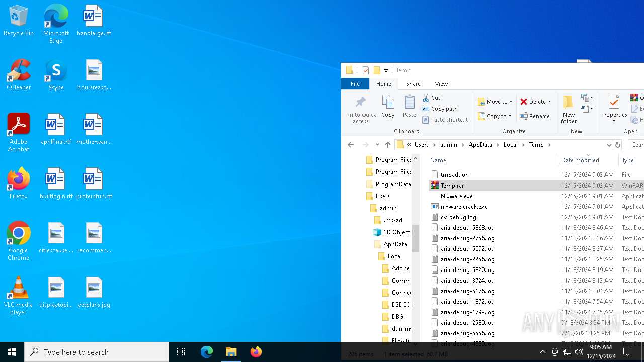Screen dimensions: 644x362
Task: Open Task View on the taskbar
Action: (x=181, y=352)
